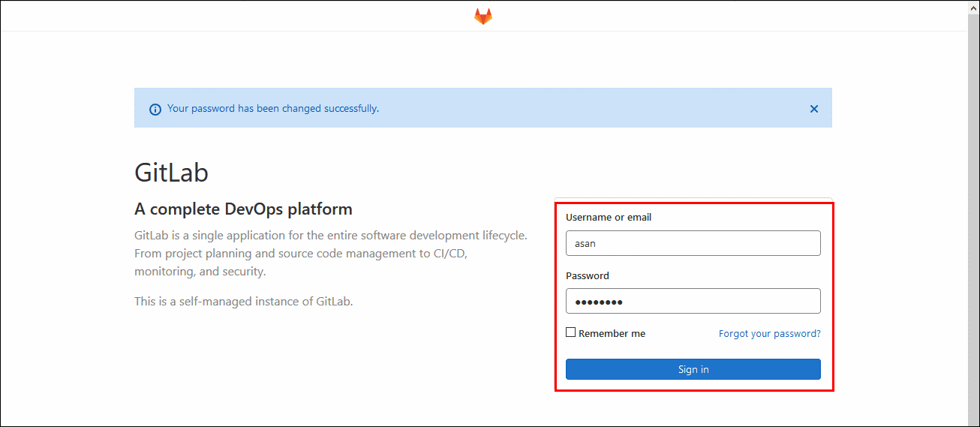Viewport: 980px width, 427px height.
Task: Open the Forgot your password link
Action: (x=770, y=333)
